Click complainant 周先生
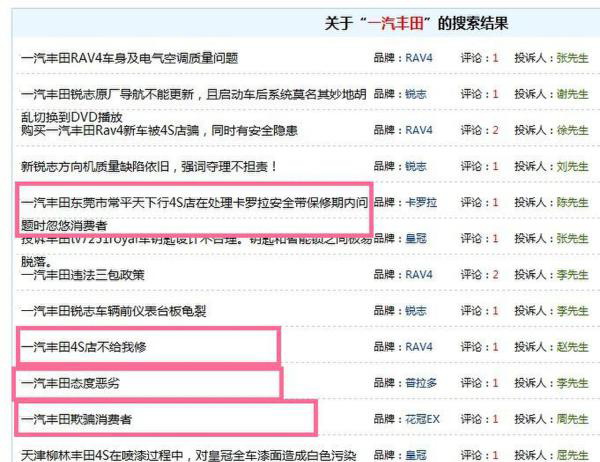 [572, 419]
